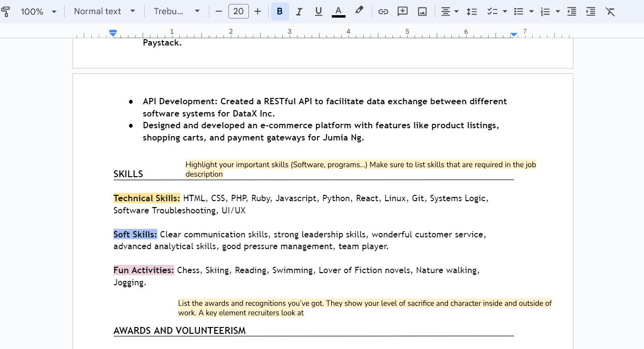The image size is (644, 349).
Task: Click the 'Paystack.' text at page top
Action: pyautogui.click(x=162, y=43)
